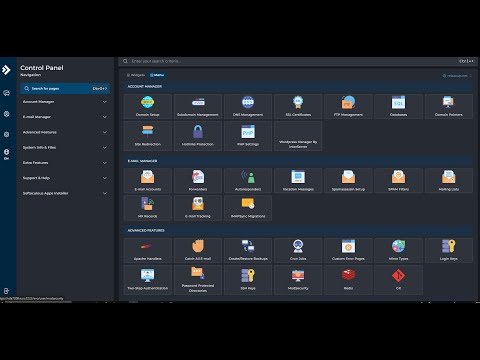Open Login Keys
The width and height of the screenshot is (480, 360).
[x=449, y=250]
